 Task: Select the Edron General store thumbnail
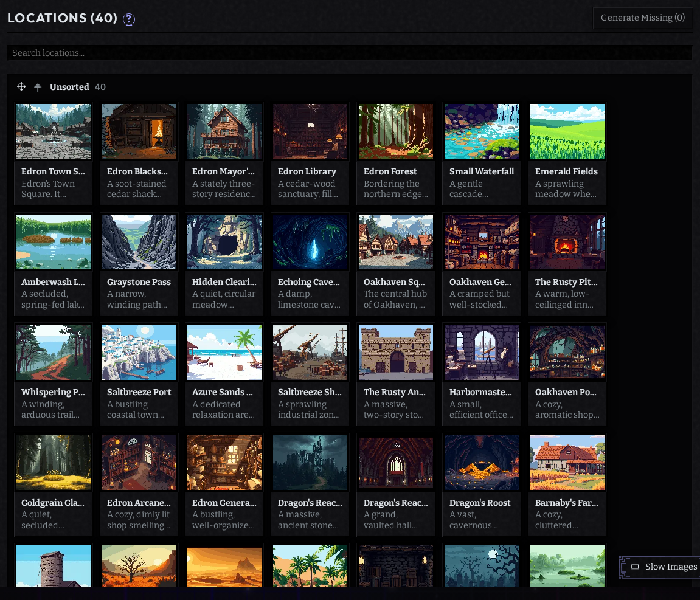pyautogui.click(x=224, y=463)
